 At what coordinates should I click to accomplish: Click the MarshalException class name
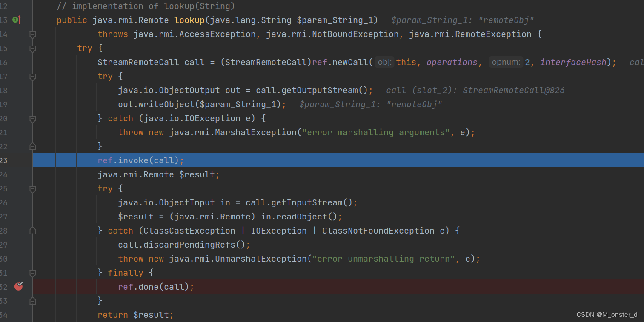point(255,132)
